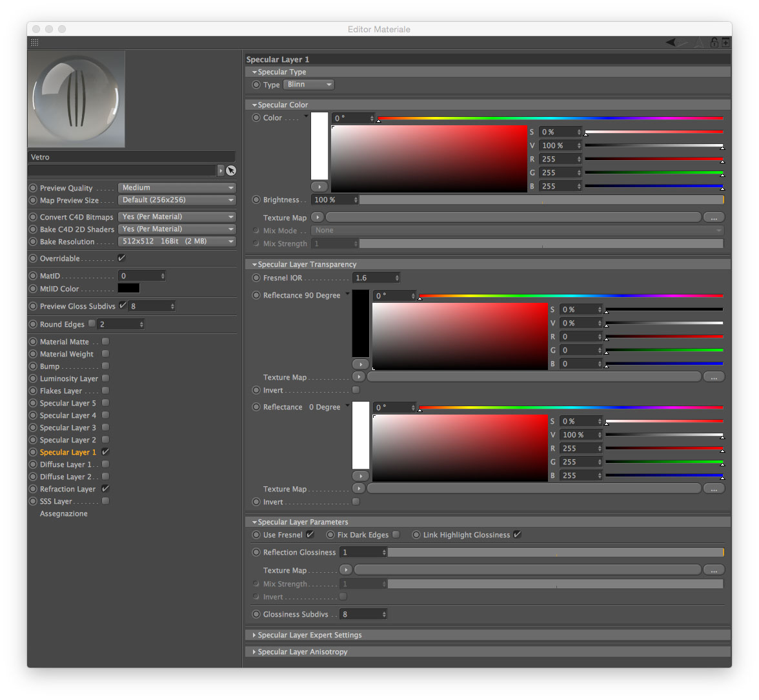759x700 pixels.
Task: Enable the Bump layer checkbox
Action: (x=106, y=366)
